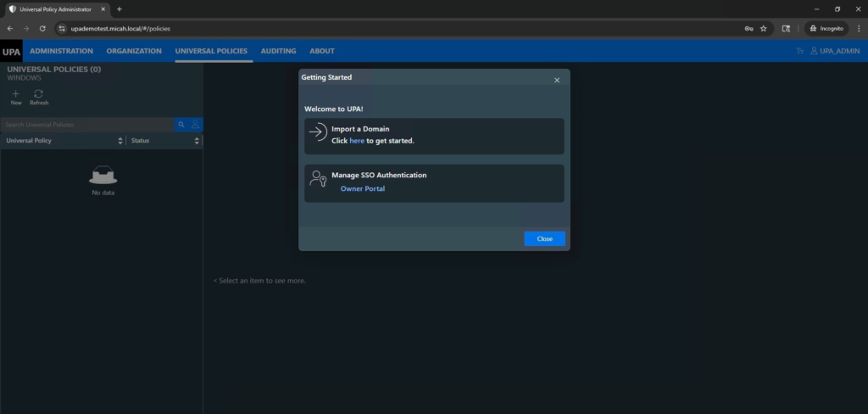The height and width of the screenshot is (414, 868).
Task: Click the 'here' link to import domain
Action: (357, 141)
